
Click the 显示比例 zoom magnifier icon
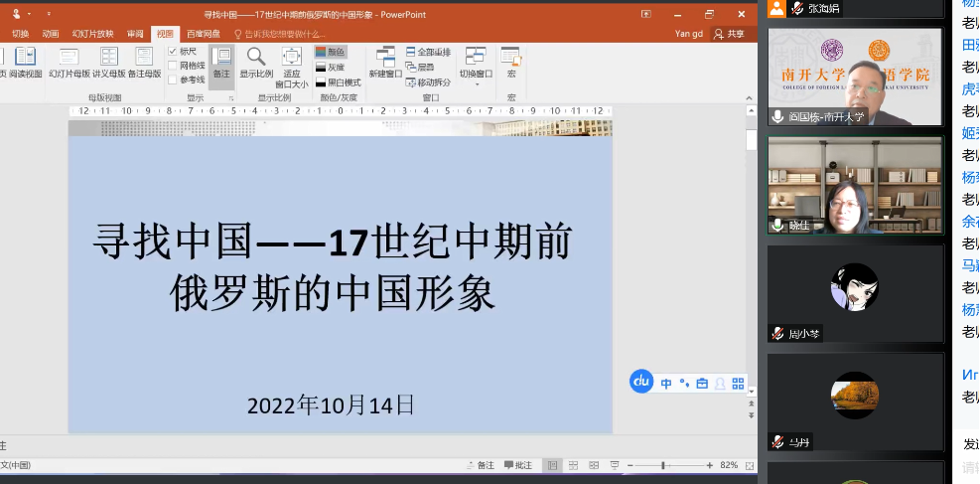(255, 57)
